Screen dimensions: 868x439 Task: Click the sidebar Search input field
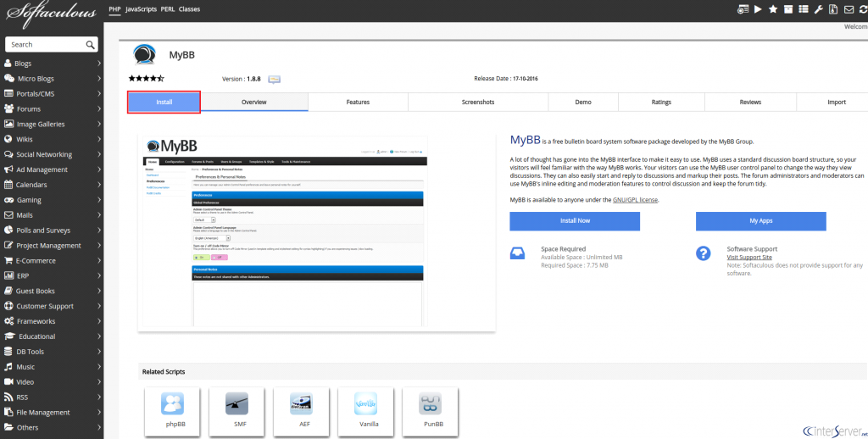pyautogui.click(x=52, y=44)
